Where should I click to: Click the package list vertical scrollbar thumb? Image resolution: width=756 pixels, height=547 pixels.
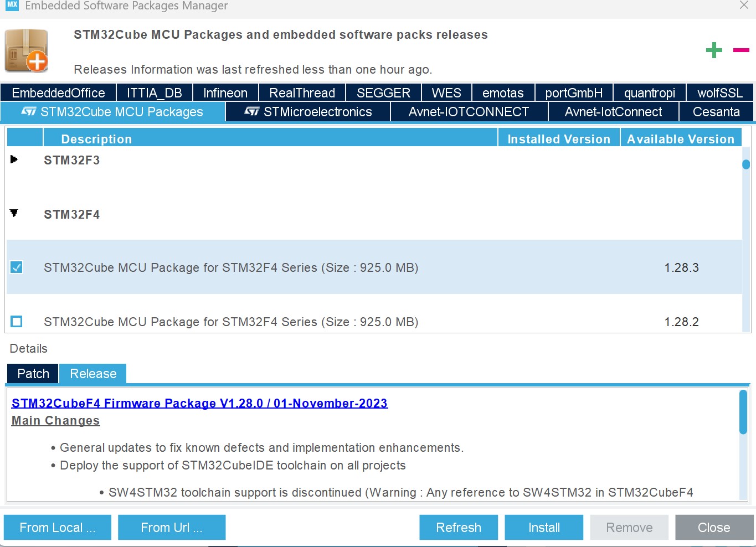click(746, 164)
